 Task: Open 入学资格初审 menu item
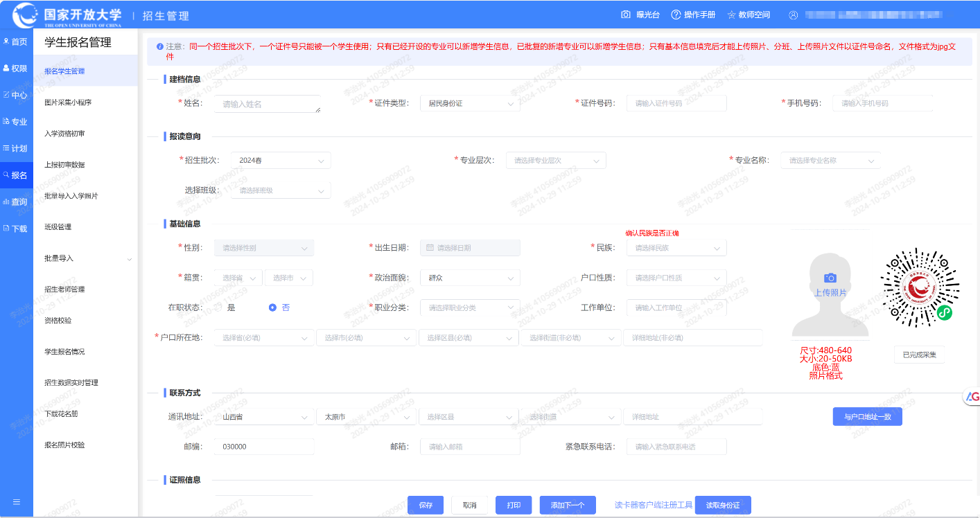coord(64,134)
